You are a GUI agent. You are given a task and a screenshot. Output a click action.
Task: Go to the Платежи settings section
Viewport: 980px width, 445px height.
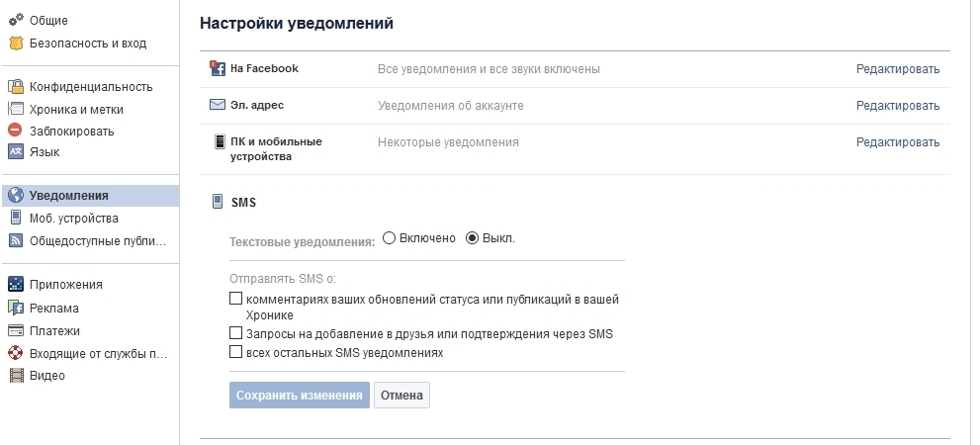(x=54, y=330)
